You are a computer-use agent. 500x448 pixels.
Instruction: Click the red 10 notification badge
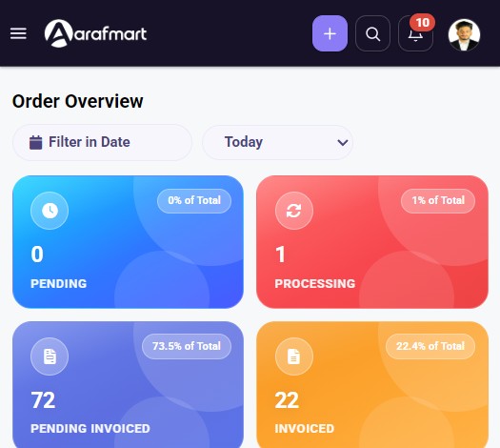click(x=423, y=23)
